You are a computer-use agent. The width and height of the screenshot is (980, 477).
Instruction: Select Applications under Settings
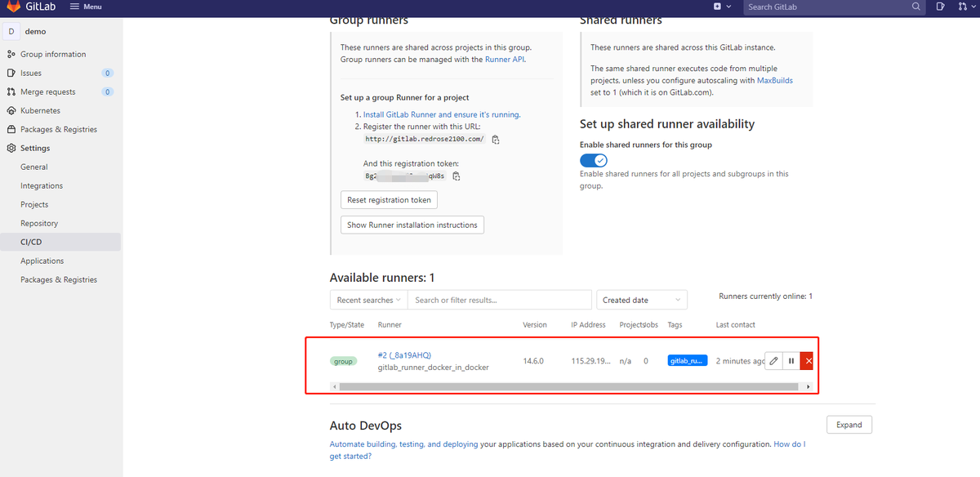tap(42, 261)
